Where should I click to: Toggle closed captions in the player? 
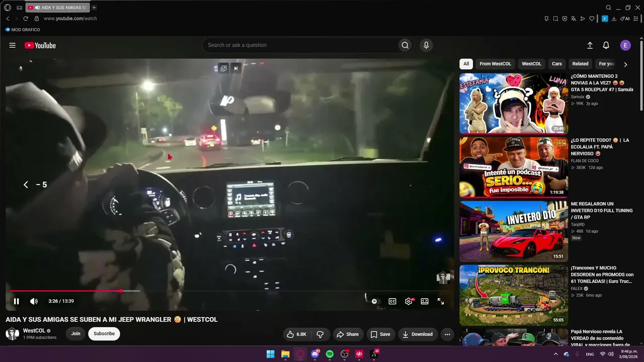[x=392, y=301]
